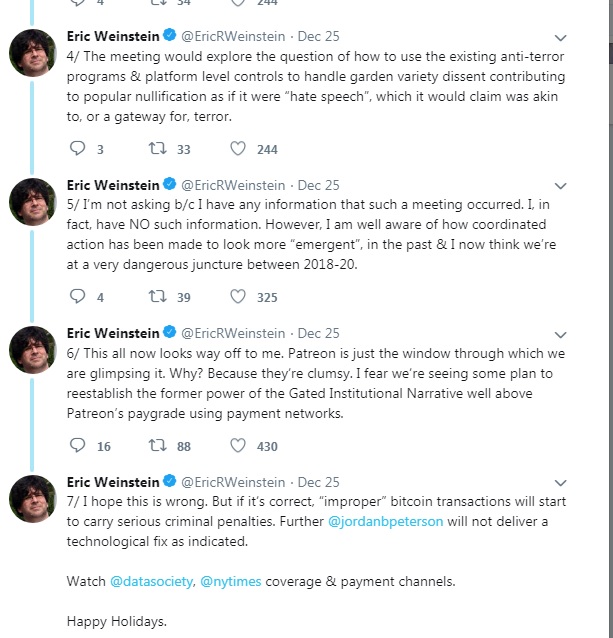
Task: Click Eric Weinstein's avatar on tweet 4/
Action: coord(32,52)
